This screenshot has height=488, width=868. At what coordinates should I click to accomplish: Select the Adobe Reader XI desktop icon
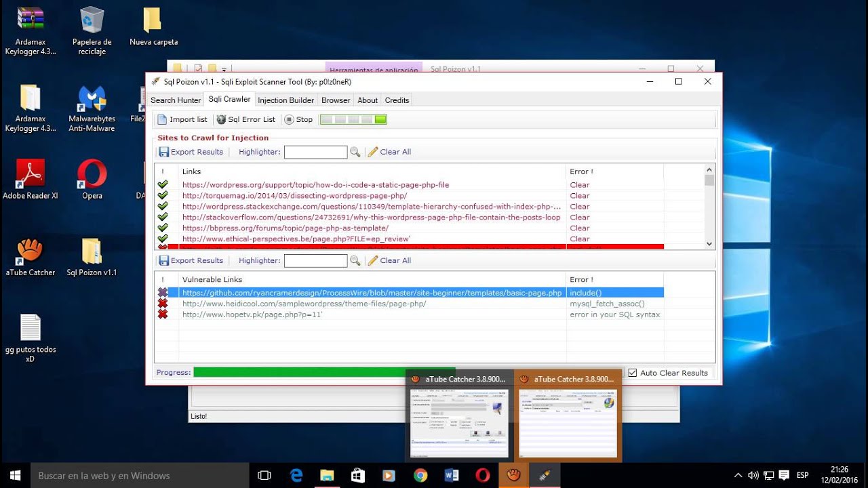pos(31,180)
